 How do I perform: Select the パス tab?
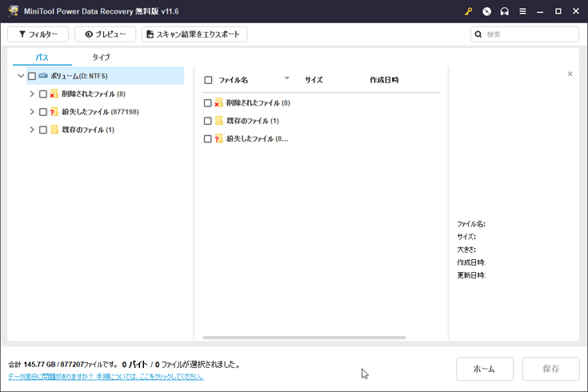coord(42,58)
